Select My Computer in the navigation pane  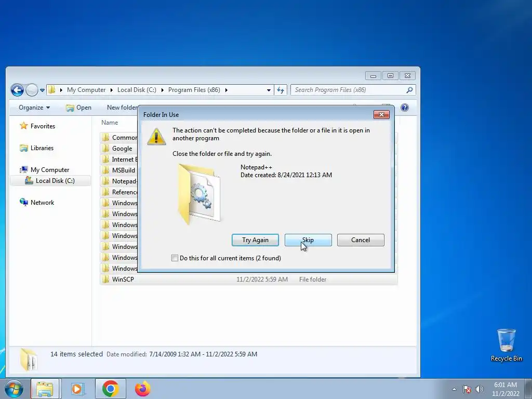[50, 170]
